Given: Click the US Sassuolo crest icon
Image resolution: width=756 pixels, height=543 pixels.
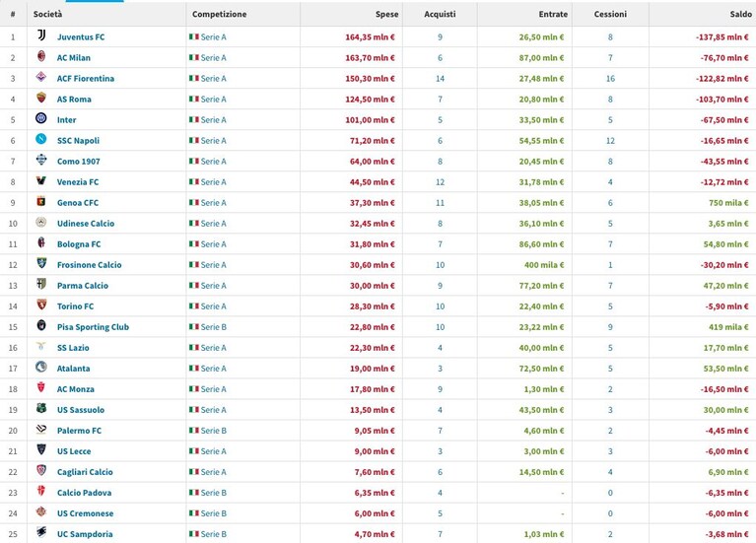Looking at the screenshot, I should click(x=41, y=408).
